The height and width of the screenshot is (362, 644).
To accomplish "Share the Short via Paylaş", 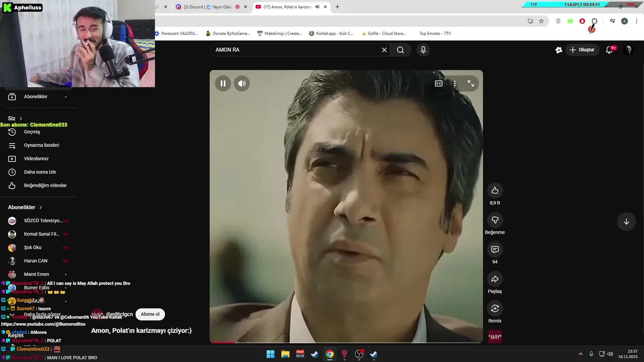I will pos(495,279).
